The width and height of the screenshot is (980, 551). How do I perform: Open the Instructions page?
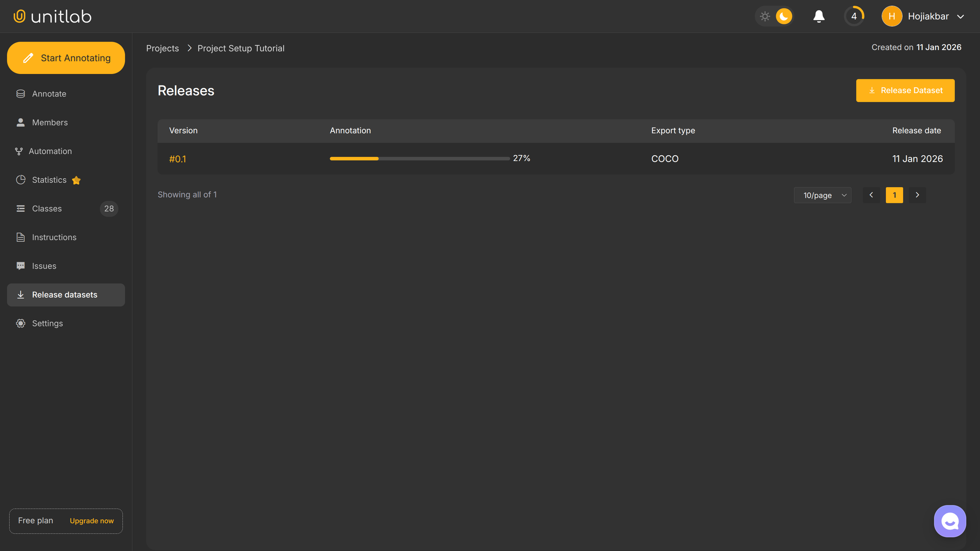54,237
